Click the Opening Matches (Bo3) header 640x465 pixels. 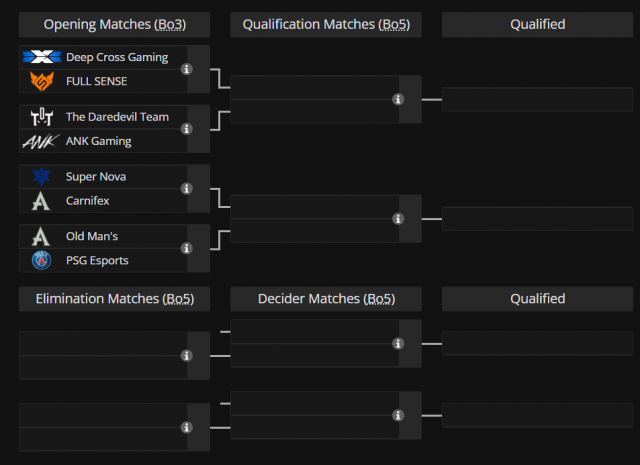click(x=115, y=24)
